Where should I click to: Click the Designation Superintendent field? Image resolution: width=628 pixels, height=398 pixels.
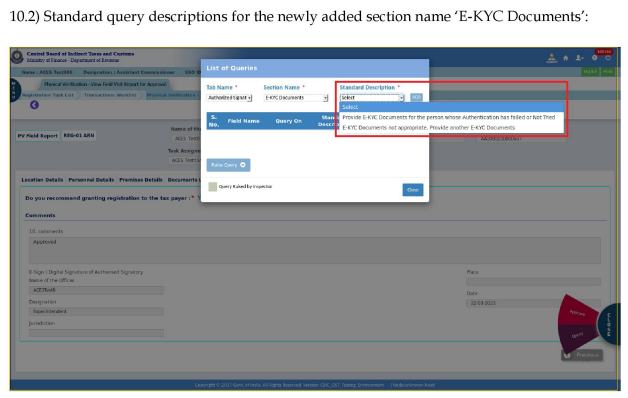(x=96, y=311)
